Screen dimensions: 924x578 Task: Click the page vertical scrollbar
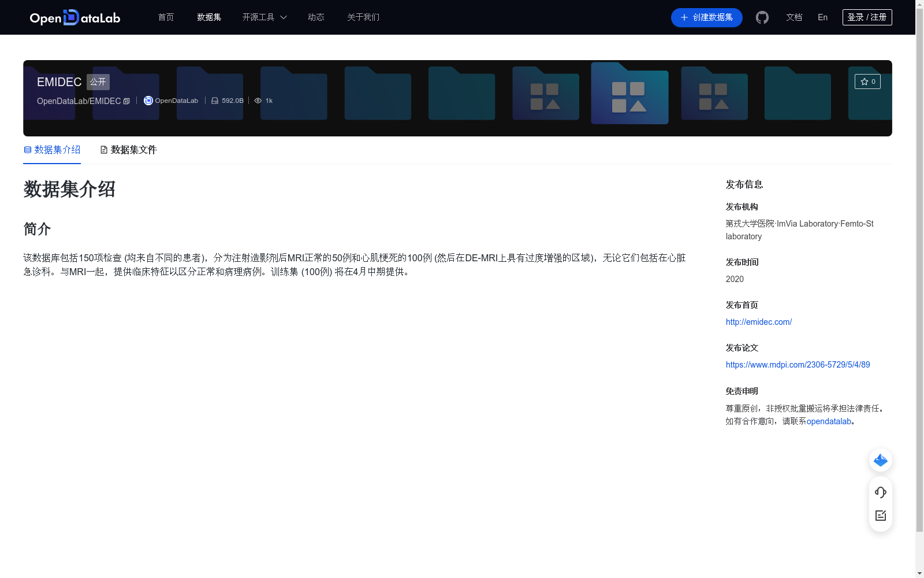(919, 270)
